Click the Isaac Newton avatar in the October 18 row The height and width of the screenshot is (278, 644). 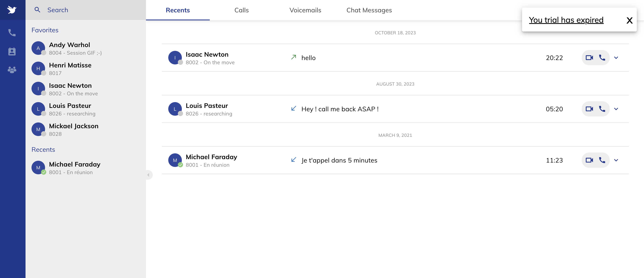click(175, 58)
